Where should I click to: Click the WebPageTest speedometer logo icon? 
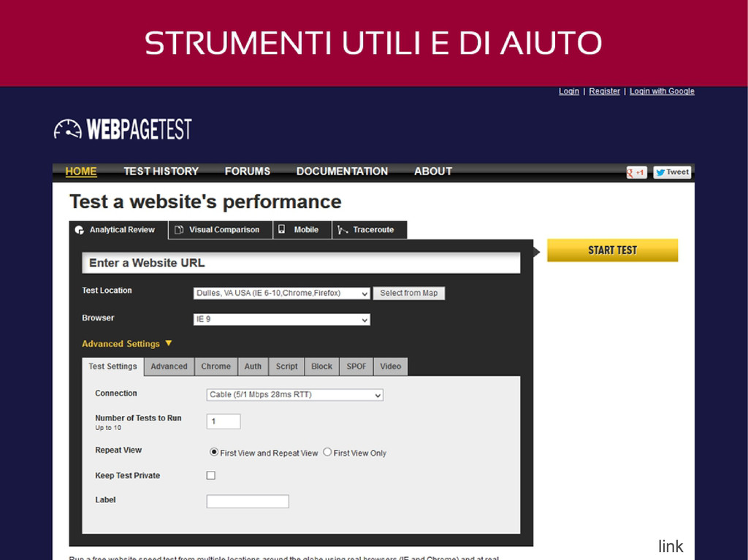(68, 129)
